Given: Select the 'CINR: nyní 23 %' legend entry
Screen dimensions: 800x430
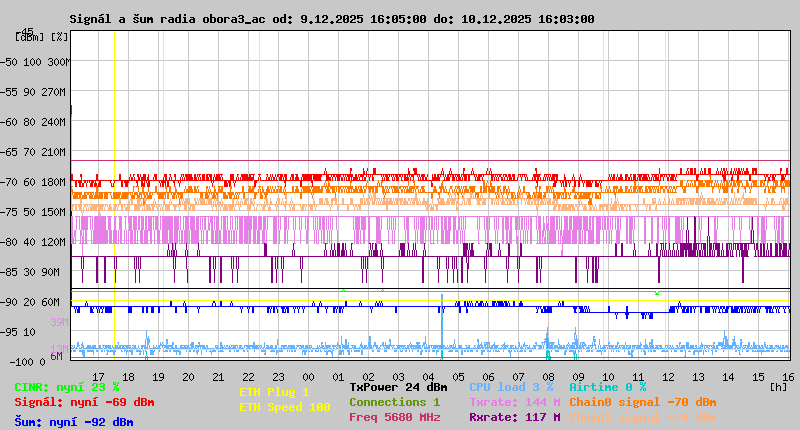Looking at the screenshot, I should coord(67,388).
